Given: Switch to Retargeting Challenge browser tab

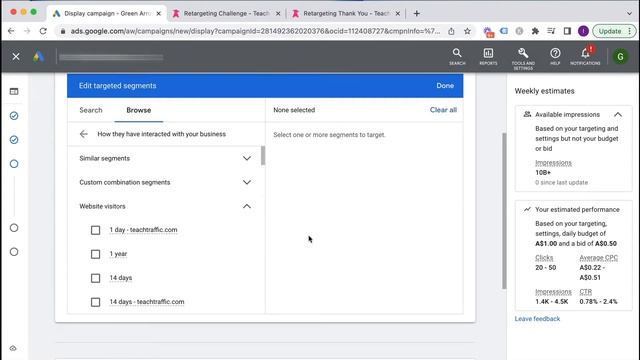Looking at the screenshot, I should [x=226, y=13].
